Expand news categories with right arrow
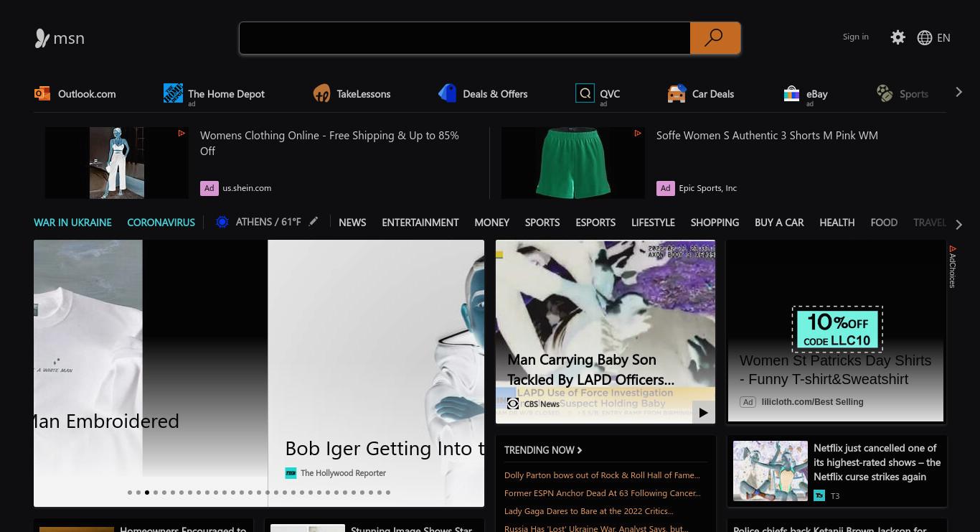The image size is (980, 532). (959, 224)
